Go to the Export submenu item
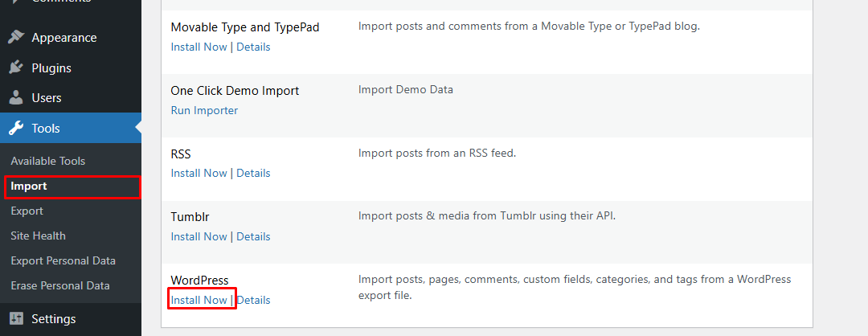 pyautogui.click(x=27, y=211)
